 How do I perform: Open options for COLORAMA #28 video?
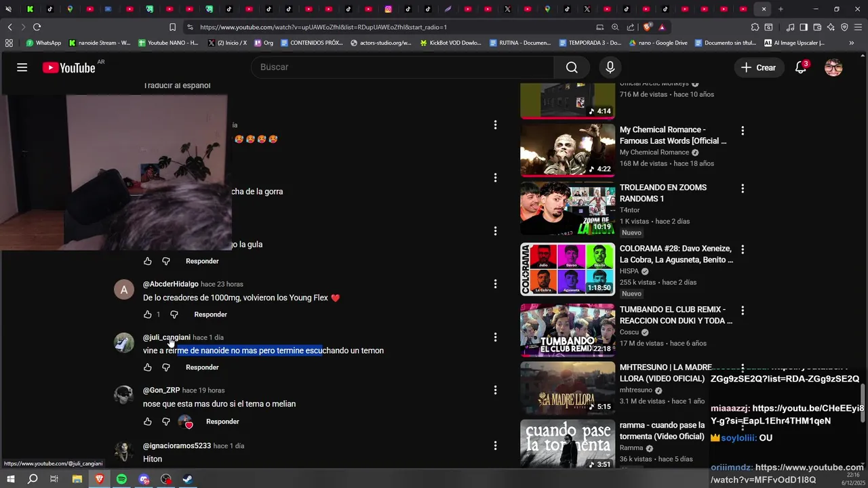click(743, 249)
